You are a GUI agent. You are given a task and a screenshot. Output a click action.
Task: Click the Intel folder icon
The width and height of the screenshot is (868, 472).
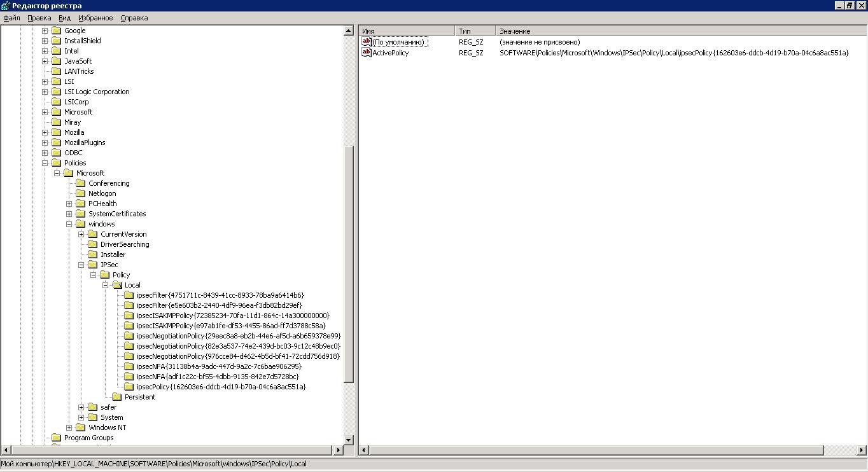click(56, 51)
